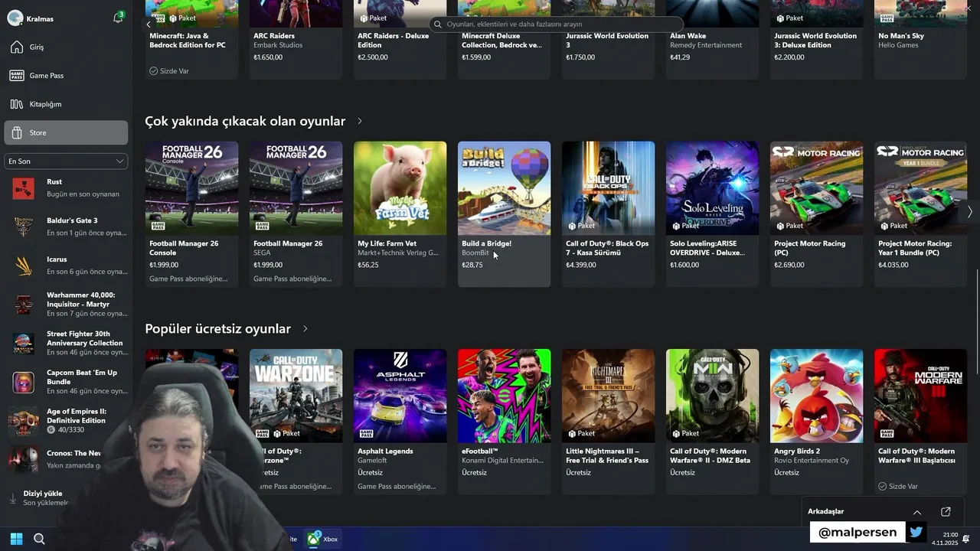Open Call of Duty: Black Ops 7 card
Viewport: 980px width, 551px height.
608,214
